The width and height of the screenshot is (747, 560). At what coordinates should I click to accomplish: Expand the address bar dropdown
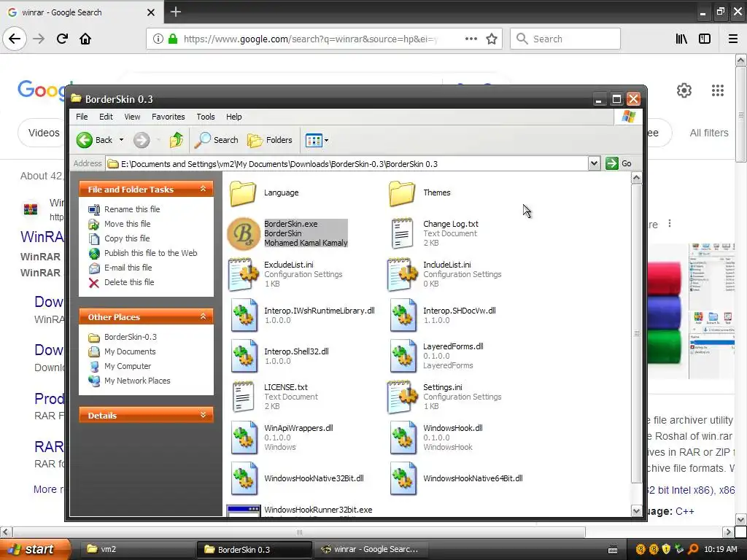[594, 163]
